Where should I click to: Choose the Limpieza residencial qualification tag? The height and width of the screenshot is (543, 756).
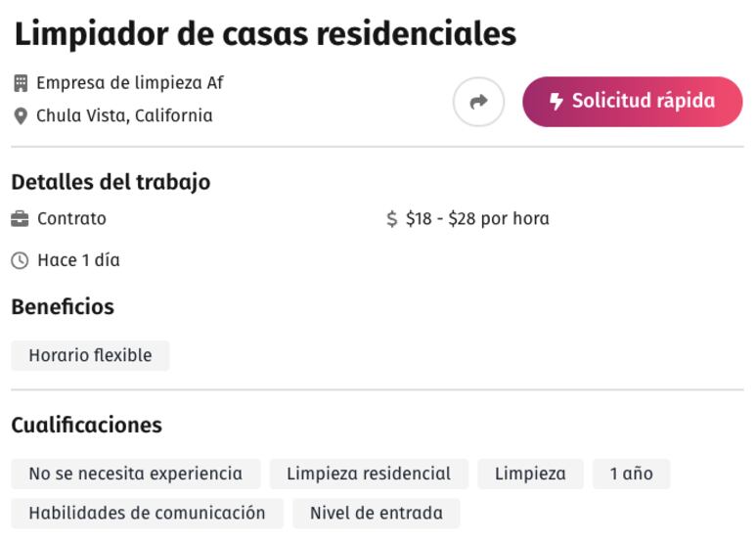[369, 474]
